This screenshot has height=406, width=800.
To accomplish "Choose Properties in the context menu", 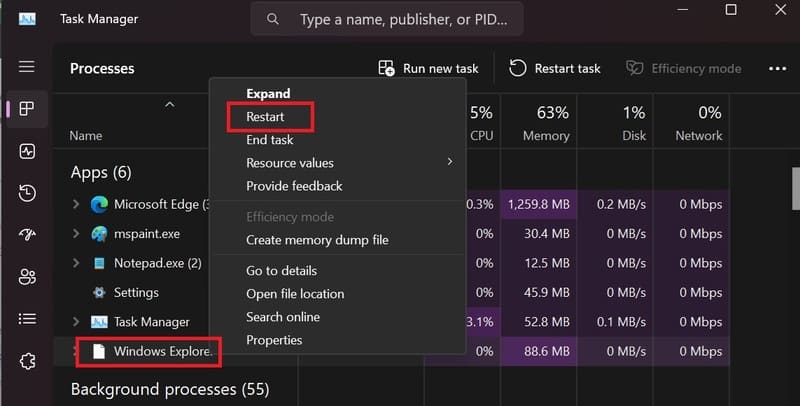I will click(274, 340).
